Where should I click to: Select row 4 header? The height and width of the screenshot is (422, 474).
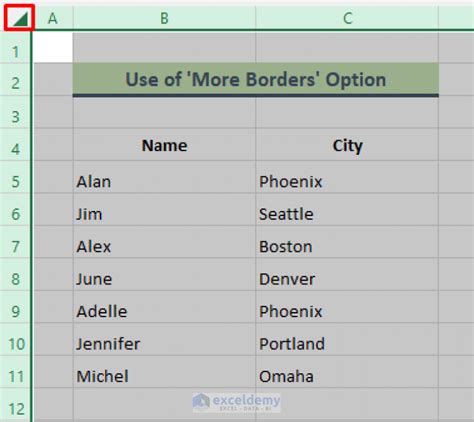15,145
